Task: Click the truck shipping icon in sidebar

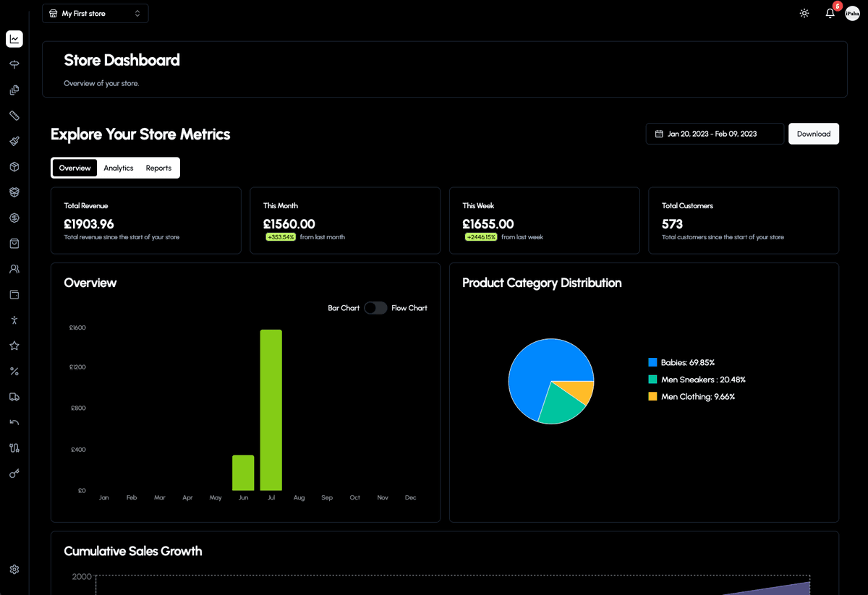Action: pyautogui.click(x=14, y=397)
